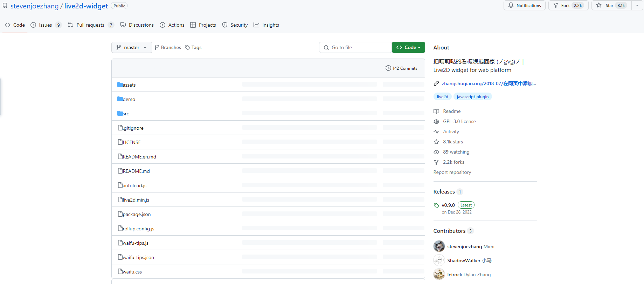Open the live2d-widget repository link
This screenshot has height=284, width=644.
(86, 6)
